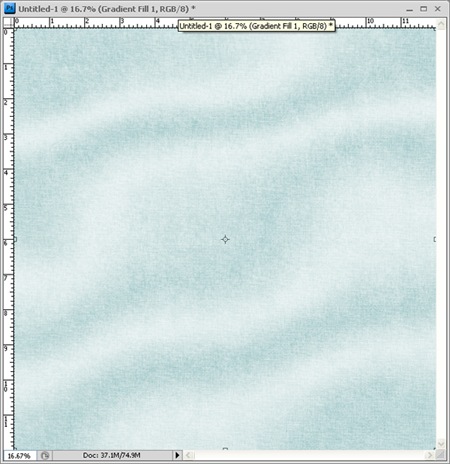The height and width of the screenshot is (464, 450).
Task: Click the window resize grip corner
Action: (441, 455)
